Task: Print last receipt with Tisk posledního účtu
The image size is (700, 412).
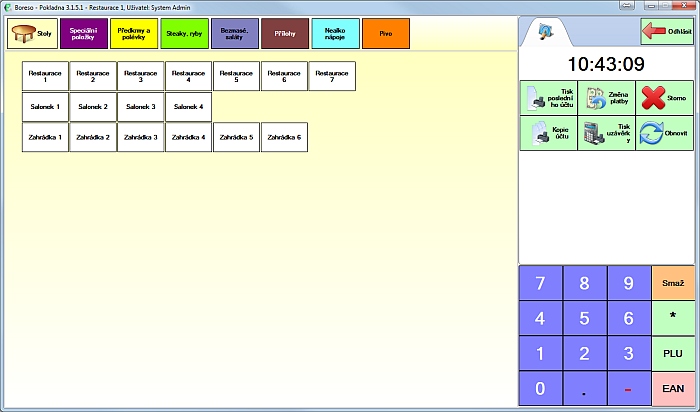Action: coord(548,98)
